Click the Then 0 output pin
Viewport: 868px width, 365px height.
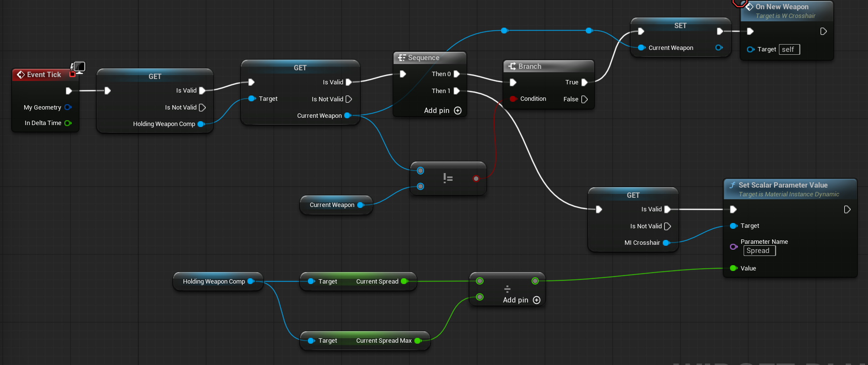(x=457, y=74)
